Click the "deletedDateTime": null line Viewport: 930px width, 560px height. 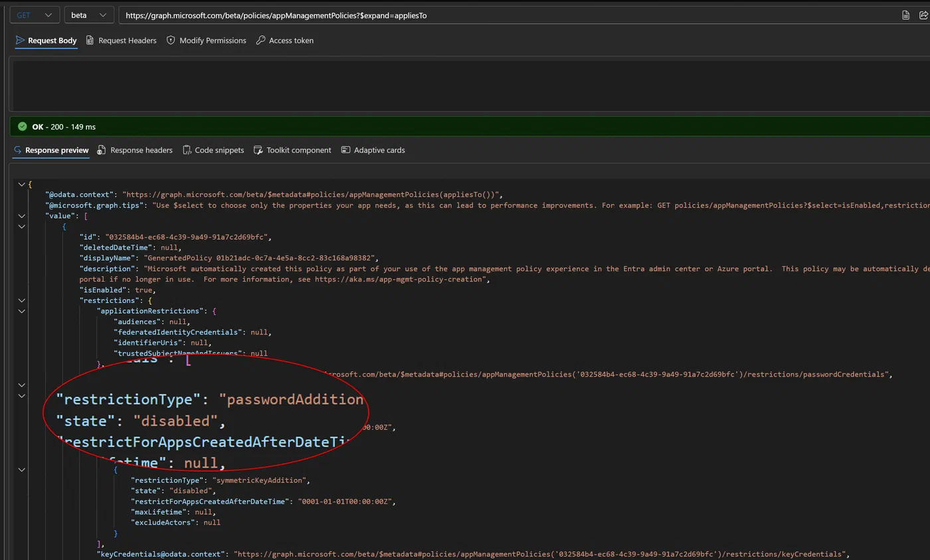tap(130, 248)
